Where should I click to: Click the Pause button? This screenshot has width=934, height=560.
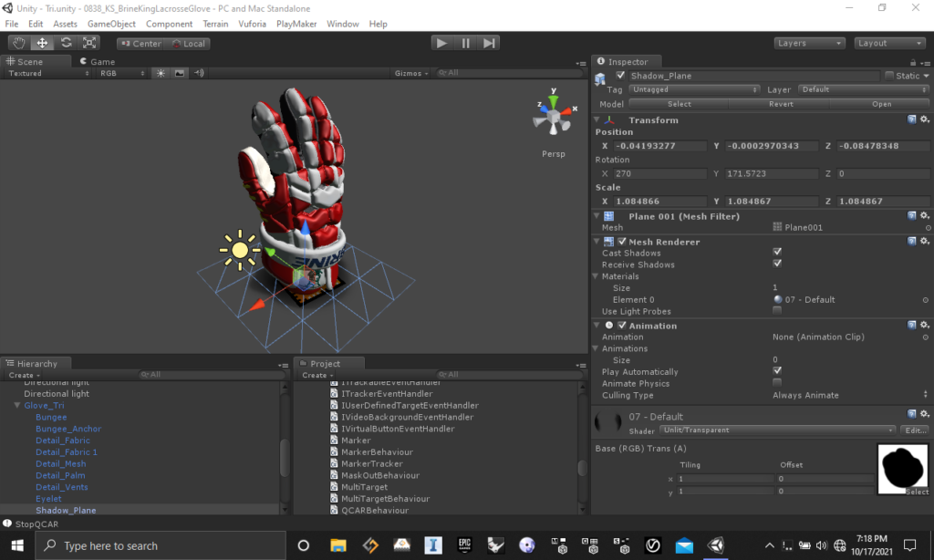point(466,43)
